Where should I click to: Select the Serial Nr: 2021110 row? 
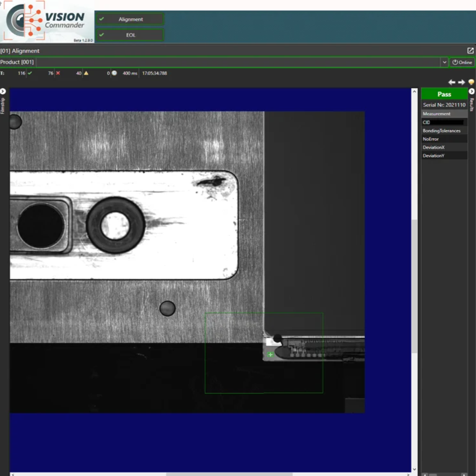point(444,104)
